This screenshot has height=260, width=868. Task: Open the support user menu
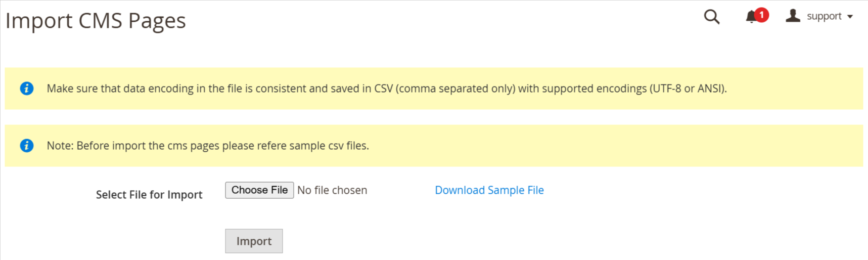(819, 16)
